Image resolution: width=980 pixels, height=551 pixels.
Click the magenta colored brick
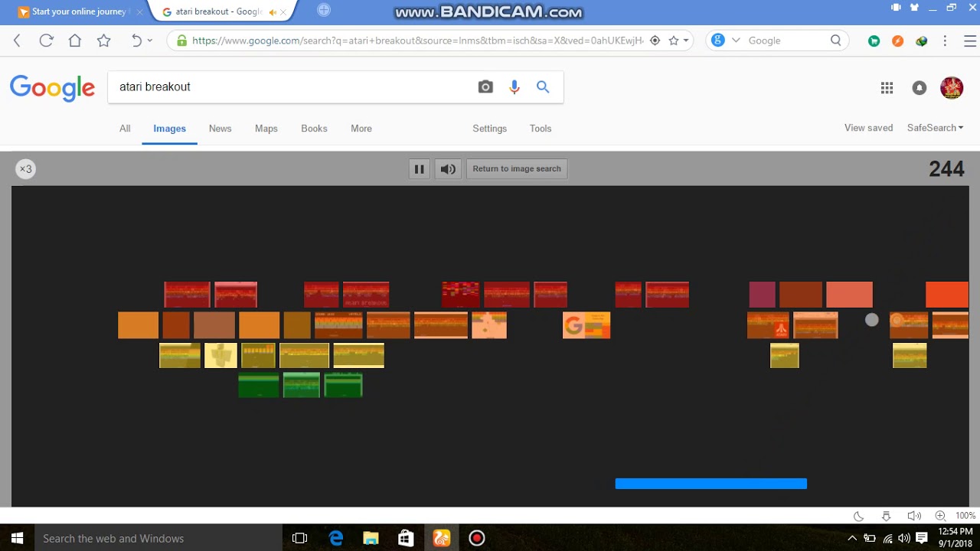pyautogui.click(x=763, y=295)
